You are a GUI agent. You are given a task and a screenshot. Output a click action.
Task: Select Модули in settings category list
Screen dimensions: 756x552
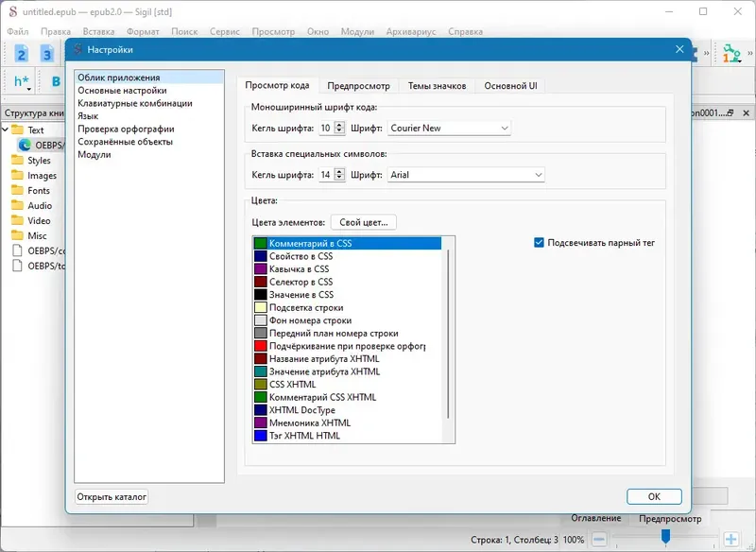point(149,154)
